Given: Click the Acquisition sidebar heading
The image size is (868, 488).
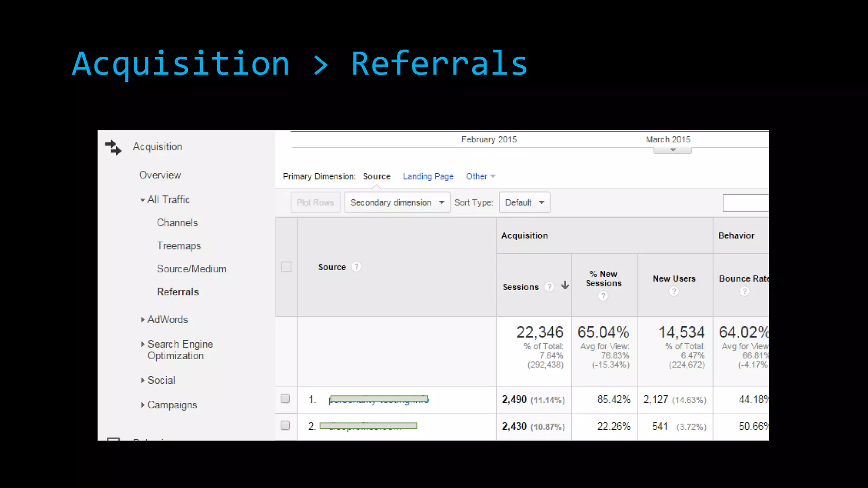Looking at the screenshot, I should [158, 147].
